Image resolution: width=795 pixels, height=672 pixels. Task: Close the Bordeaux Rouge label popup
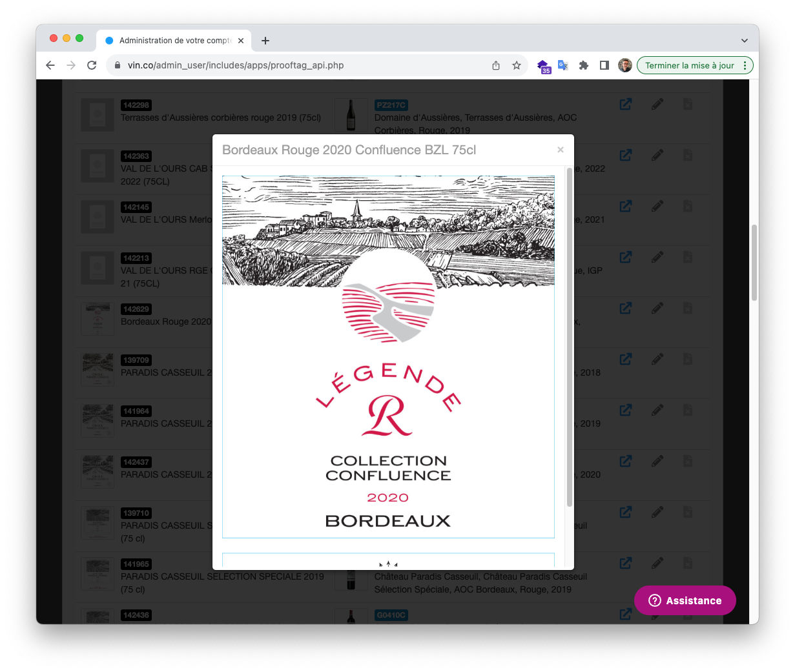(561, 150)
